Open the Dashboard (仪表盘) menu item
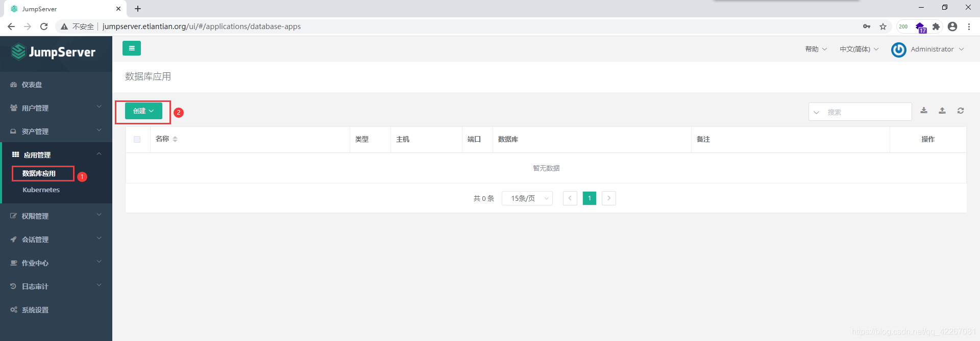Image resolution: width=980 pixels, height=341 pixels. click(56, 85)
